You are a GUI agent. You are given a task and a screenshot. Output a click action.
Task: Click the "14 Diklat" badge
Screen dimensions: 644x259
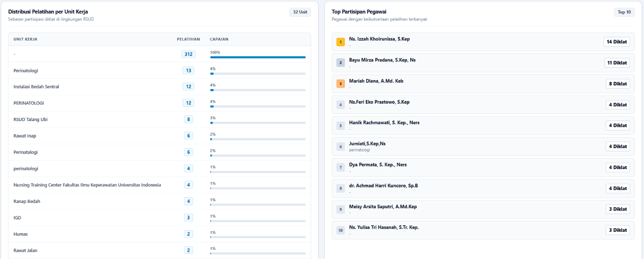(x=617, y=42)
